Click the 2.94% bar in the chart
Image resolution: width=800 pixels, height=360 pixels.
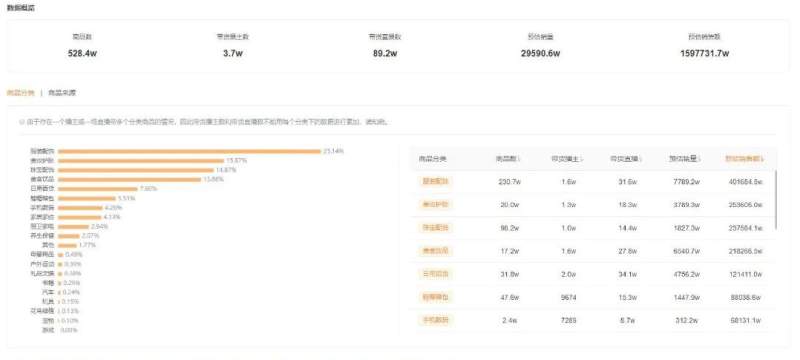point(73,226)
